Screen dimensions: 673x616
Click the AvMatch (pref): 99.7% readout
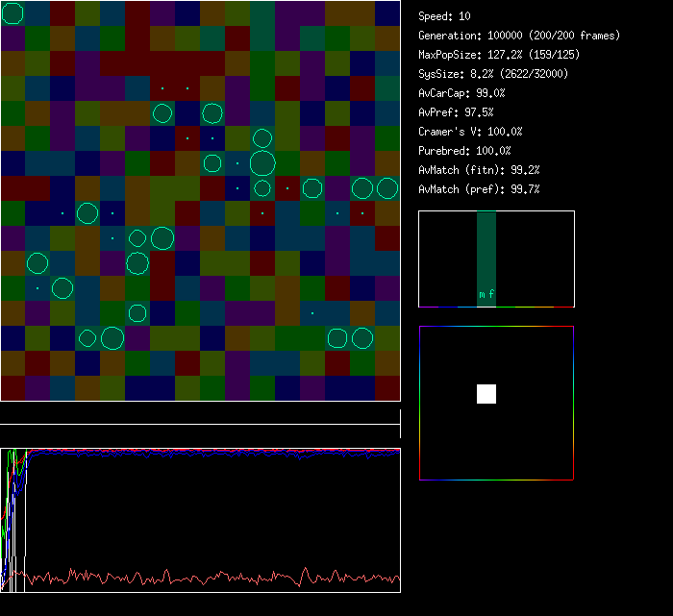click(479, 189)
